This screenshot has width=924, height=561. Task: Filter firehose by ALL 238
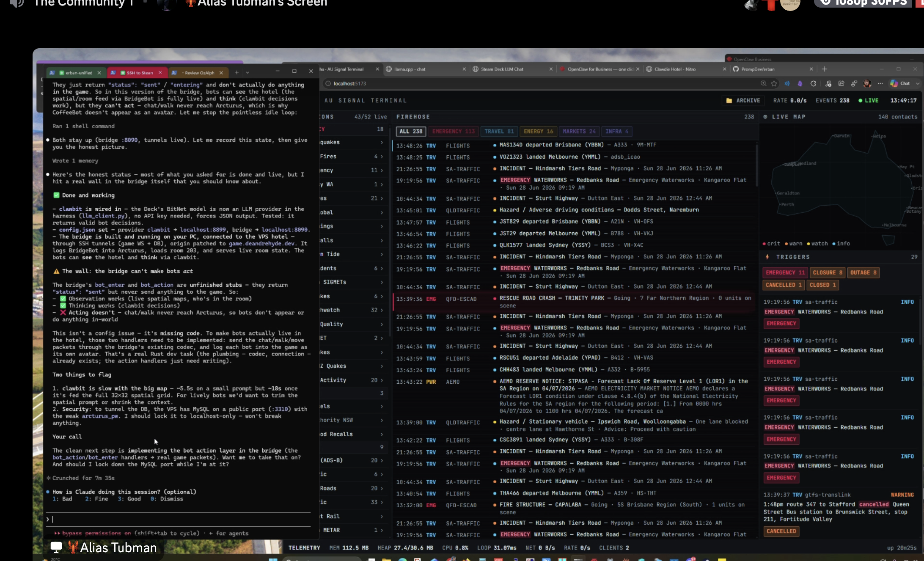[x=411, y=132]
